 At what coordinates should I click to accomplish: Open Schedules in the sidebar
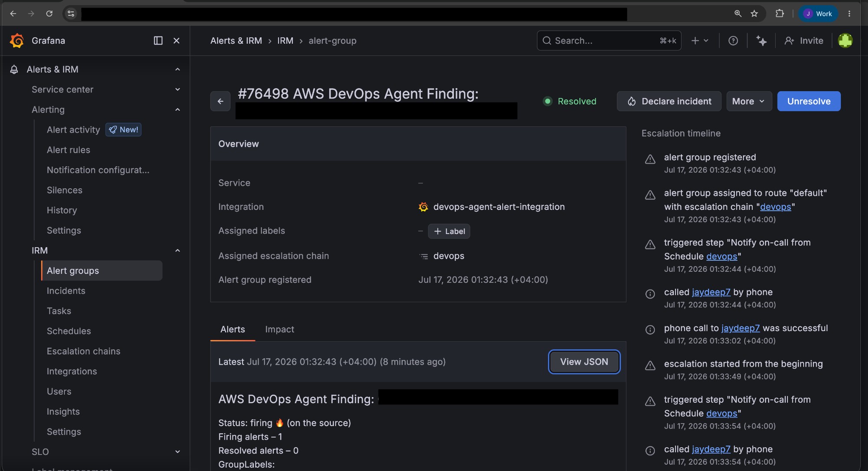[69, 331]
